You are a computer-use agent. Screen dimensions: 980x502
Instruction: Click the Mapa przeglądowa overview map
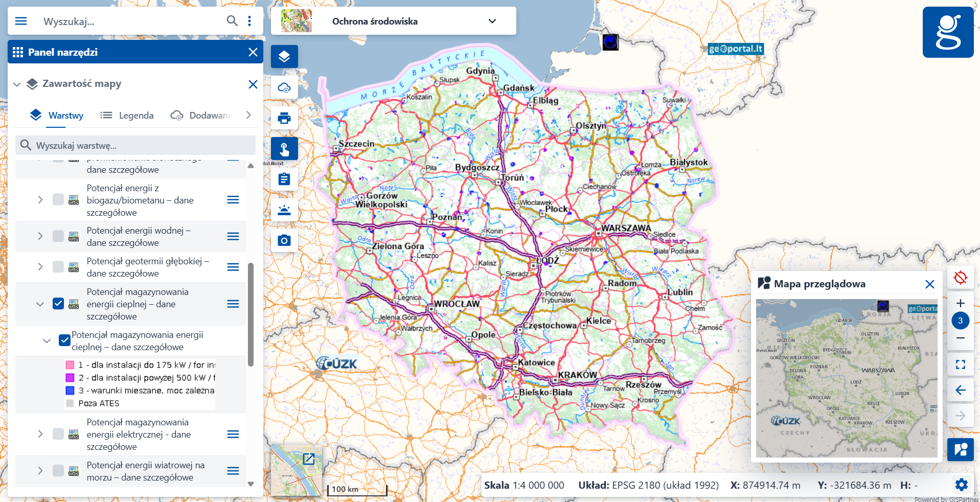pyautogui.click(x=847, y=378)
